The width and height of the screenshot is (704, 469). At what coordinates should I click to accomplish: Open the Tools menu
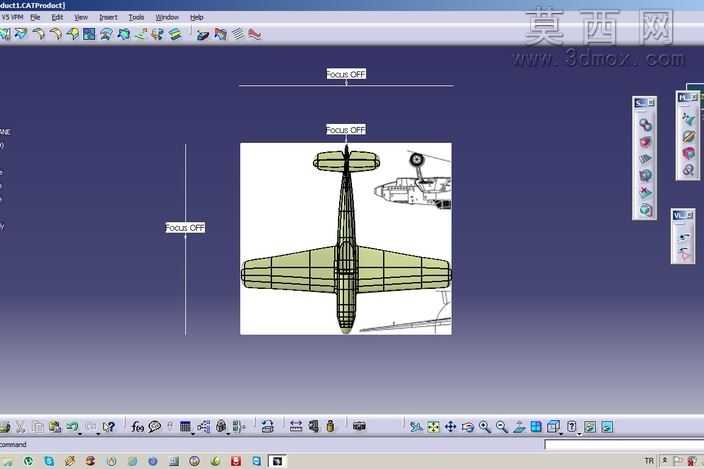click(136, 17)
